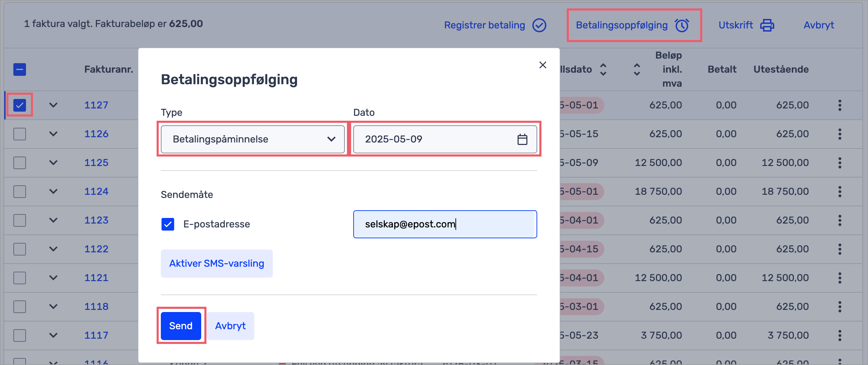Expand row details for invoice 1118

[x=53, y=307]
